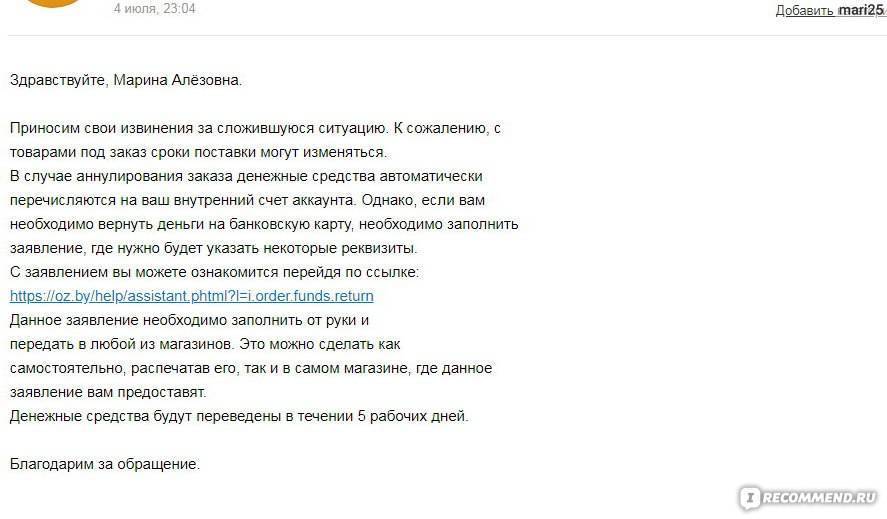887x519 pixels.
Task: Click the RECOMMEND.RU watermark text
Action: [x=818, y=497]
